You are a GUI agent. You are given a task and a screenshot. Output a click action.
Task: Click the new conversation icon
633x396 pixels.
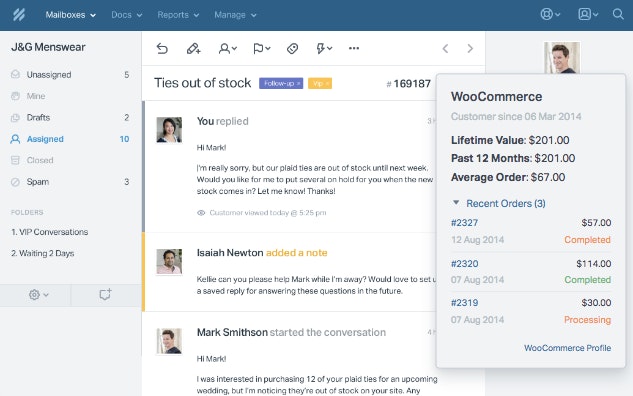(105, 294)
